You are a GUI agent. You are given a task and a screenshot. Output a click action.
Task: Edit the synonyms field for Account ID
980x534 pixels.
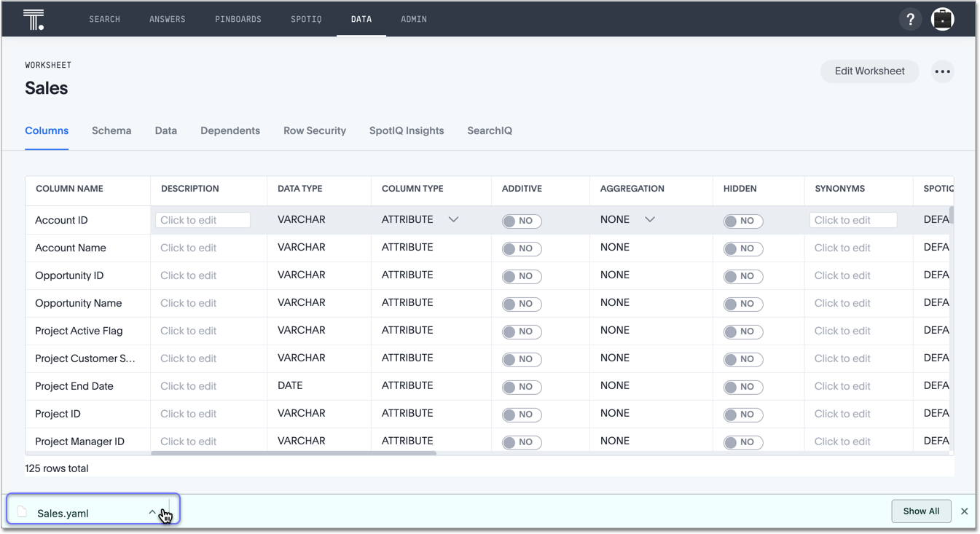click(853, 220)
